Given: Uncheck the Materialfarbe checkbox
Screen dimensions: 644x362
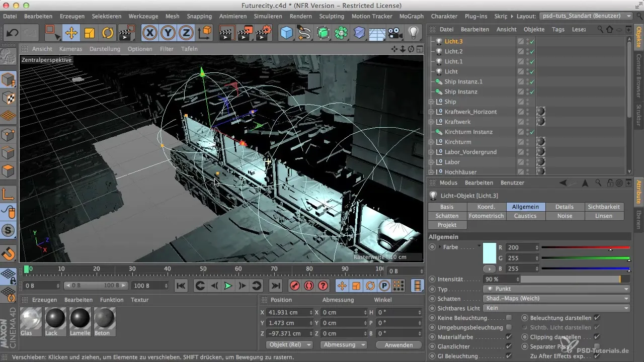Looking at the screenshot, I should 509,337.
